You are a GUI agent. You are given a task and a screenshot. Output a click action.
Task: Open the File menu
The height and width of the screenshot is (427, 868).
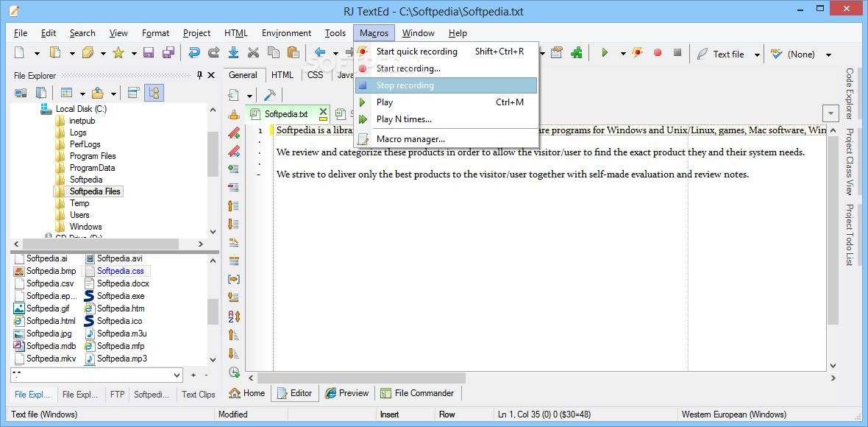point(21,32)
